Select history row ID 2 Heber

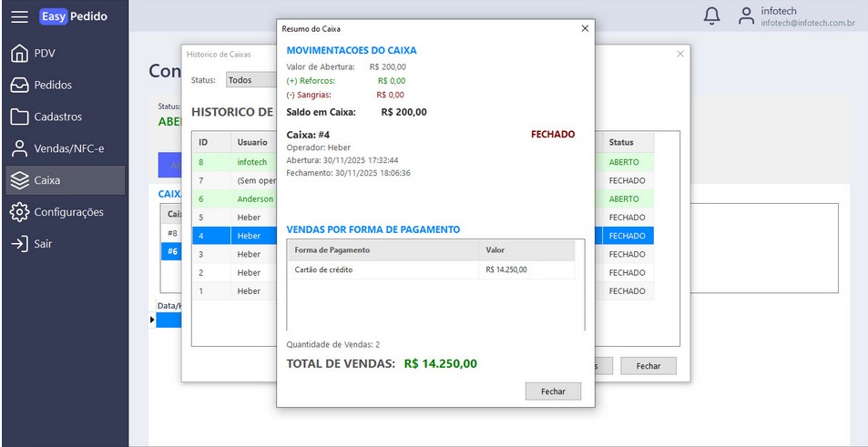click(235, 273)
